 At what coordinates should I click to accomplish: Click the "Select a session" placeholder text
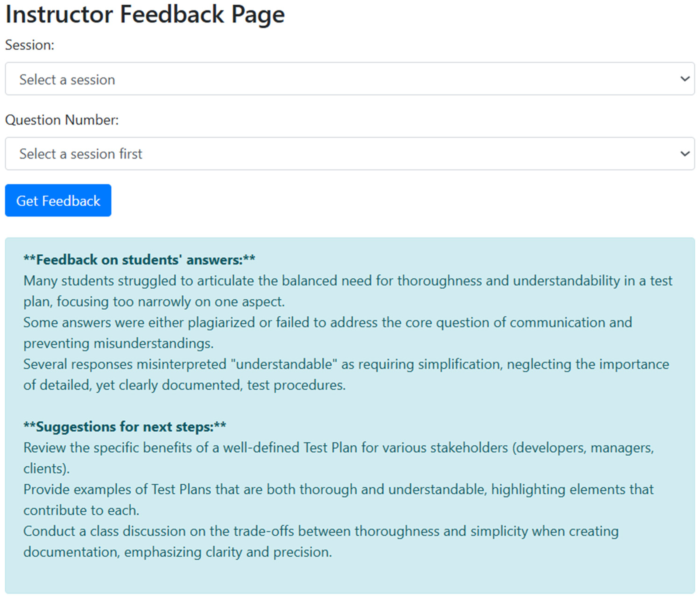click(x=67, y=80)
